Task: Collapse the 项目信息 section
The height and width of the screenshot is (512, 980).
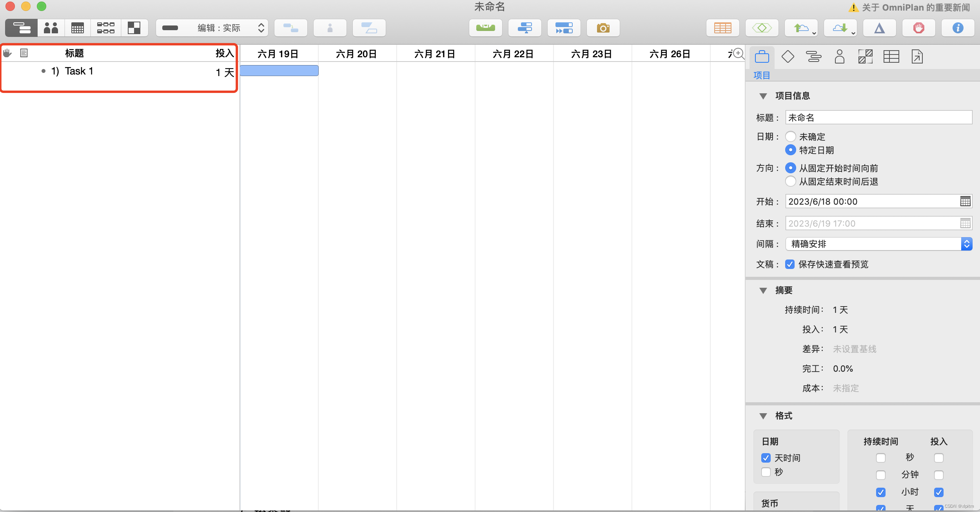Action: click(763, 96)
